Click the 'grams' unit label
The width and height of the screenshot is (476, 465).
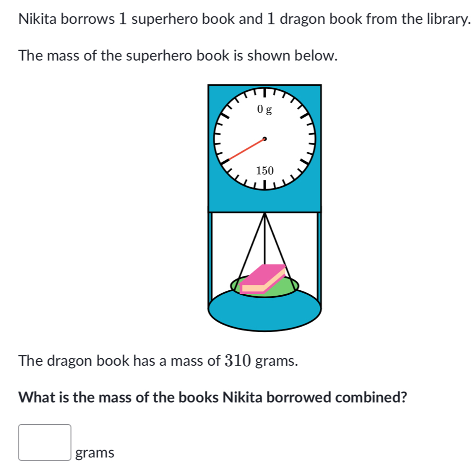[x=95, y=453]
